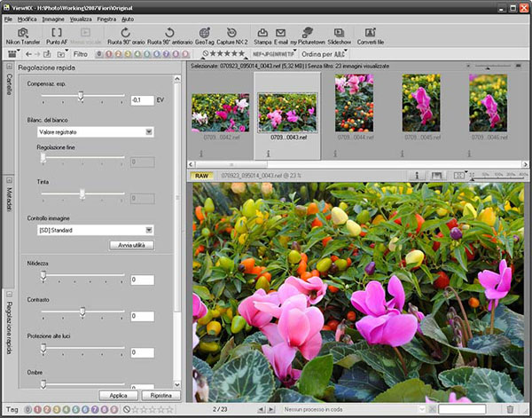This screenshot has width=532, height=418.
Task: Open Bilanc. del bianco Valore registrato dropdown
Action: tap(96, 131)
